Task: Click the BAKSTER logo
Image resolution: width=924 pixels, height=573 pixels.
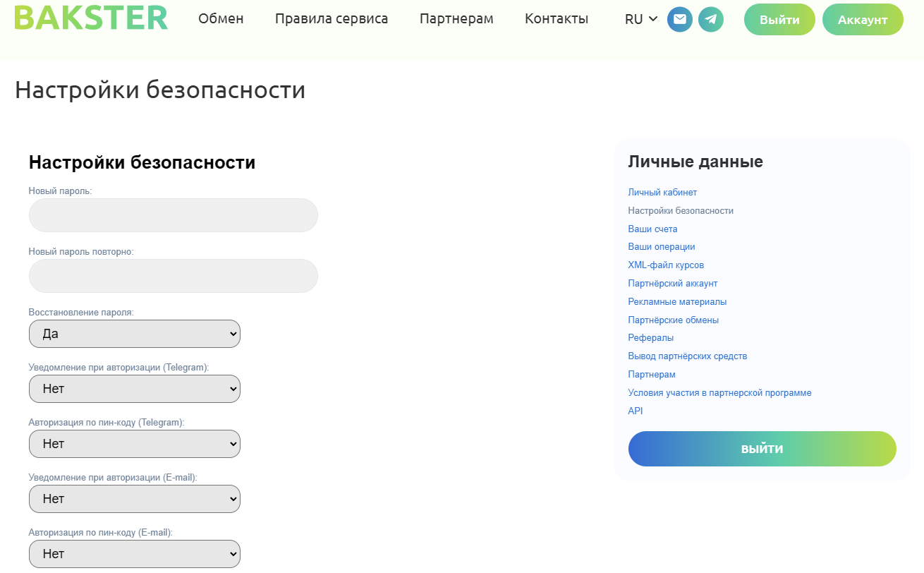Action: (x=91, y=18)
